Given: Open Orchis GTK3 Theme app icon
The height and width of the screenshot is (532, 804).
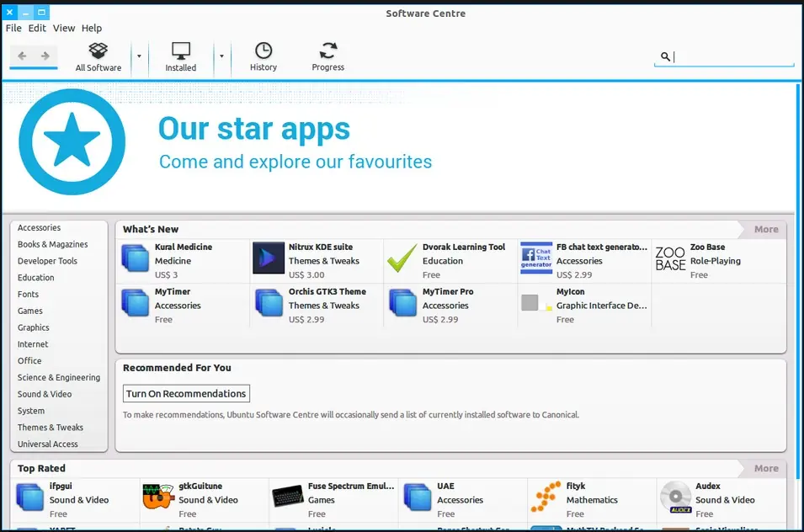Looking at the screenshot, I should click(x=269, y=303).
